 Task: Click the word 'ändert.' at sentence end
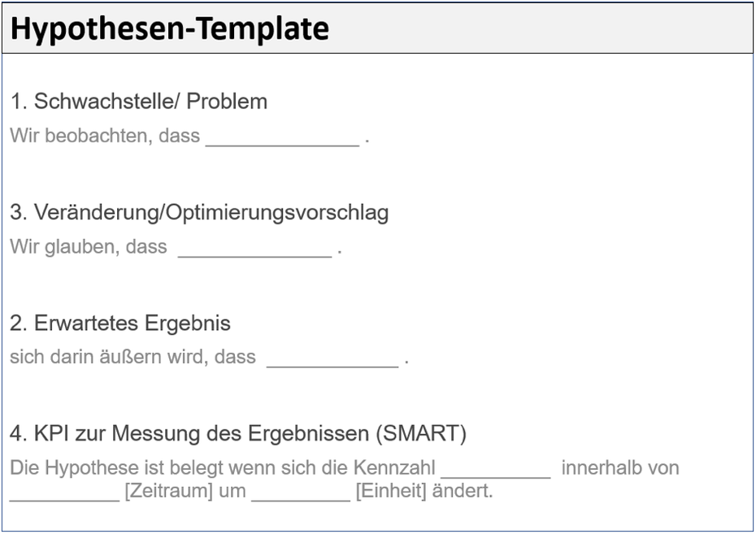463,491
